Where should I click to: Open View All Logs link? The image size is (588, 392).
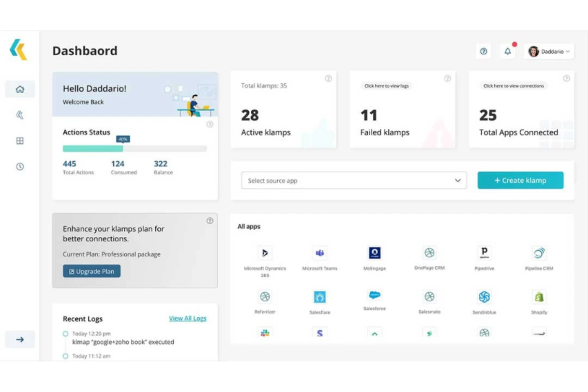[188, 318]
